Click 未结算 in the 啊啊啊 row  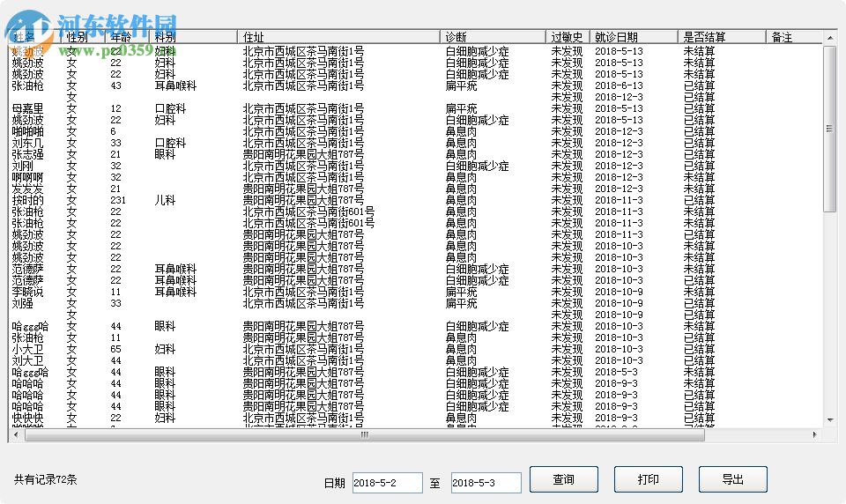[699, 177]
